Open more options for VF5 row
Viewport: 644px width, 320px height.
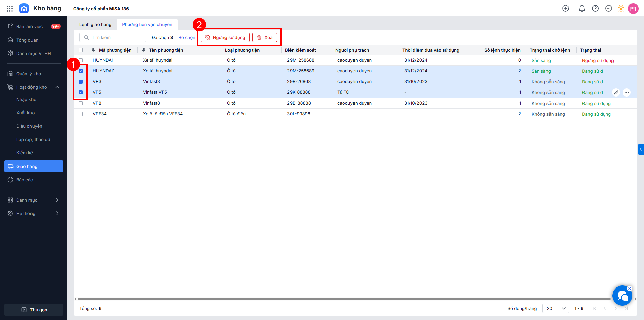627,92
